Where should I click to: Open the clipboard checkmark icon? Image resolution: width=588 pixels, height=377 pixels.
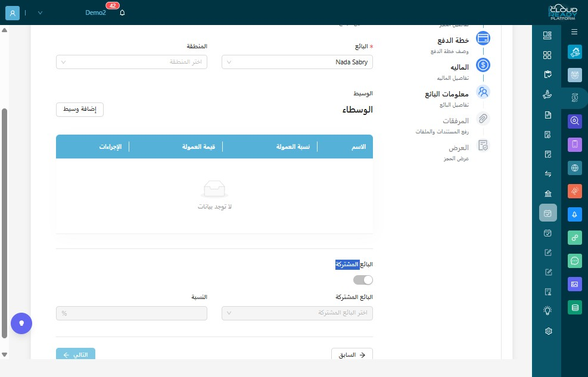click(x=547, y=74)
